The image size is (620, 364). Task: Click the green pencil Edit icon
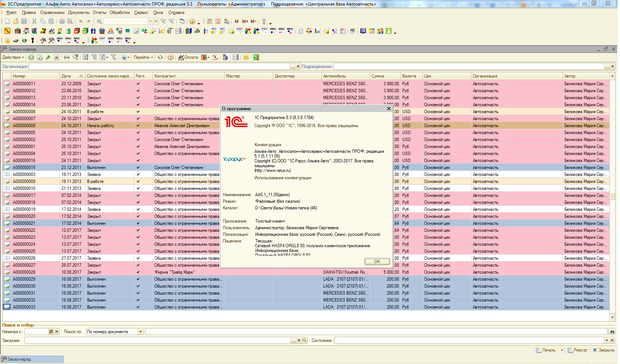click(48, 57)
